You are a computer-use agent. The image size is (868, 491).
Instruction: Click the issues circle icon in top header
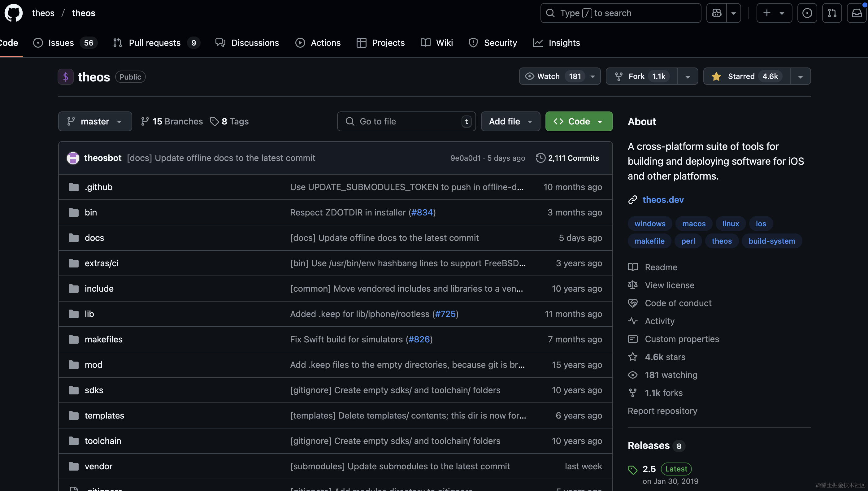(x=807, y=13)
